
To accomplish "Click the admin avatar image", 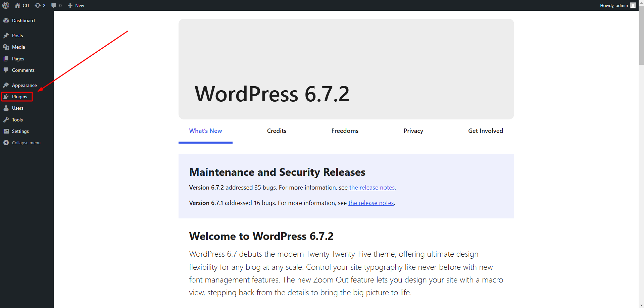I will click(633, 5).
